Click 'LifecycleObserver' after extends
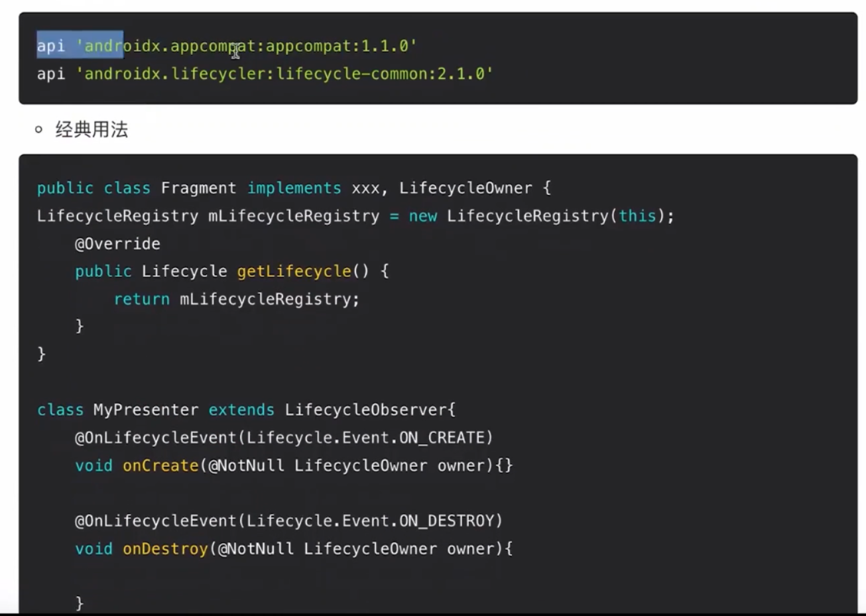Screen dimensions: 866x616 (x=366, y=410)
